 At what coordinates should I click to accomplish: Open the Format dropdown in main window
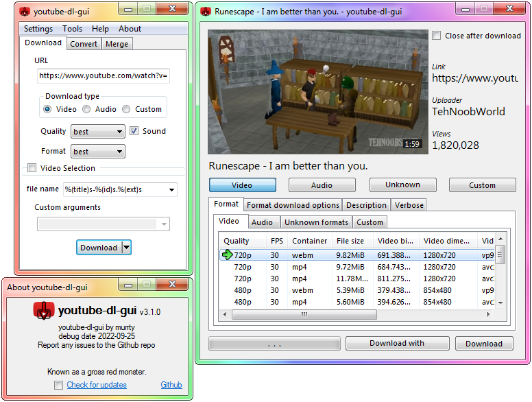click(x=98, y=152)
